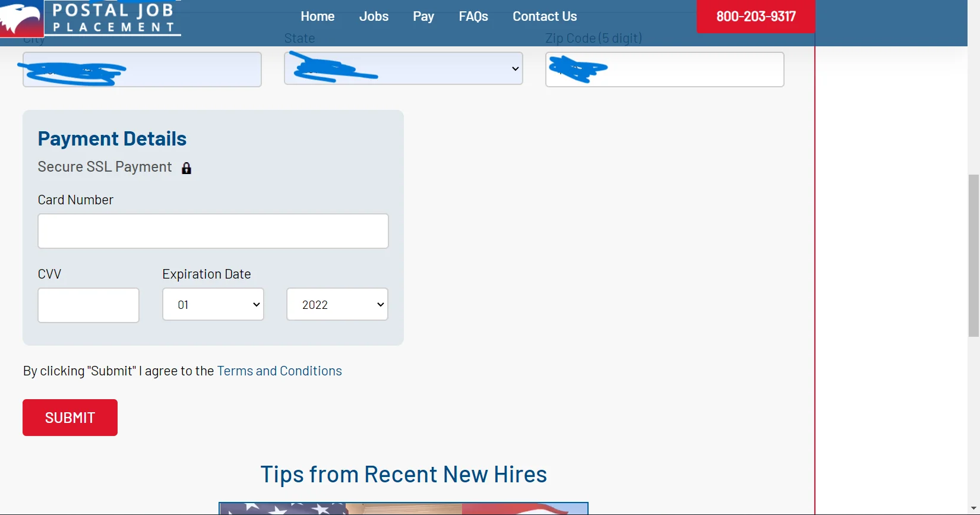Open the expiration month dropdown showing 01
Screen dimensions: 980x515
tap(213, 305)
